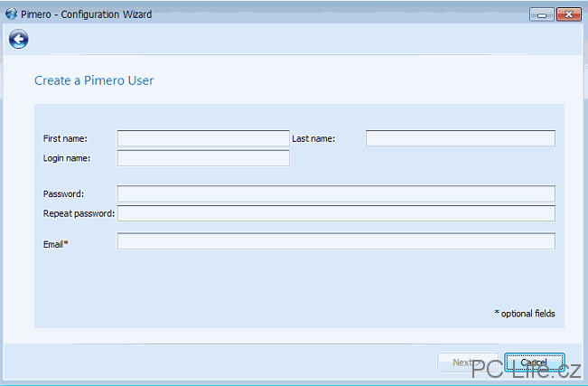This screenshot has width=588, height=386.
Task: Click the 'Login name:' label
Action: [67, 158]
